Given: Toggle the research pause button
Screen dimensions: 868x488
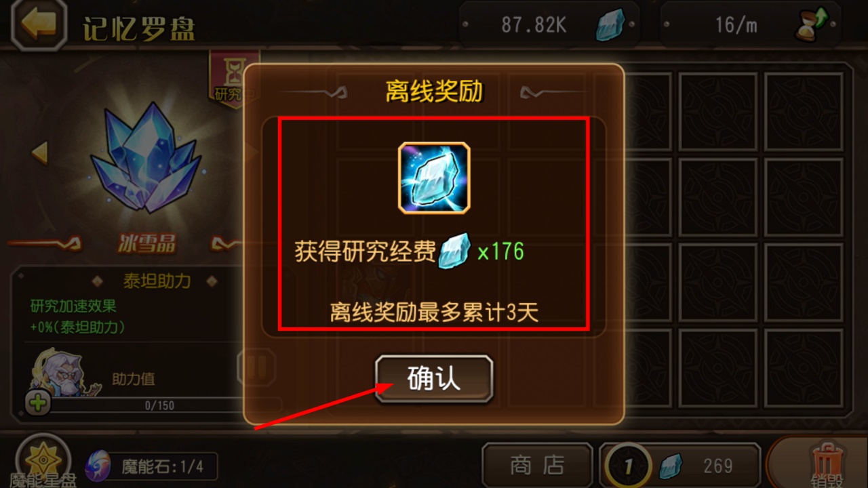Looking at the screenshot, I should (256, 367).
